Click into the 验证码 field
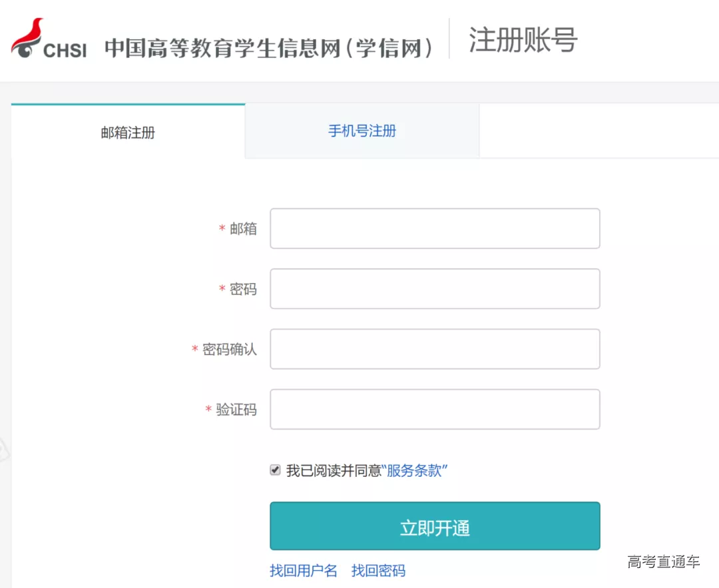This screenshot has width=719, height=588. tap(435, 410)
